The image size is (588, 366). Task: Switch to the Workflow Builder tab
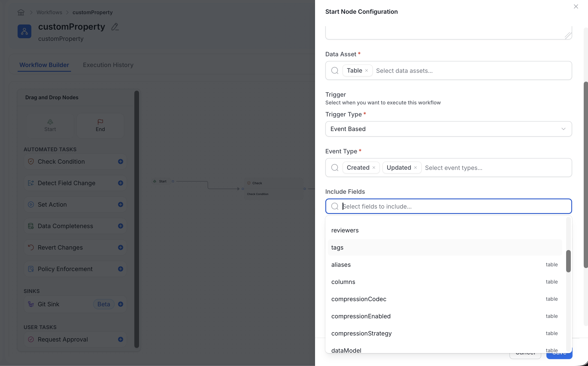(44, 65)
